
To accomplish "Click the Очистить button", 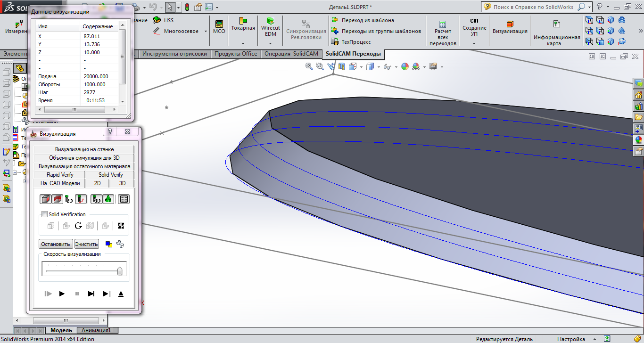I will point(86,244).
